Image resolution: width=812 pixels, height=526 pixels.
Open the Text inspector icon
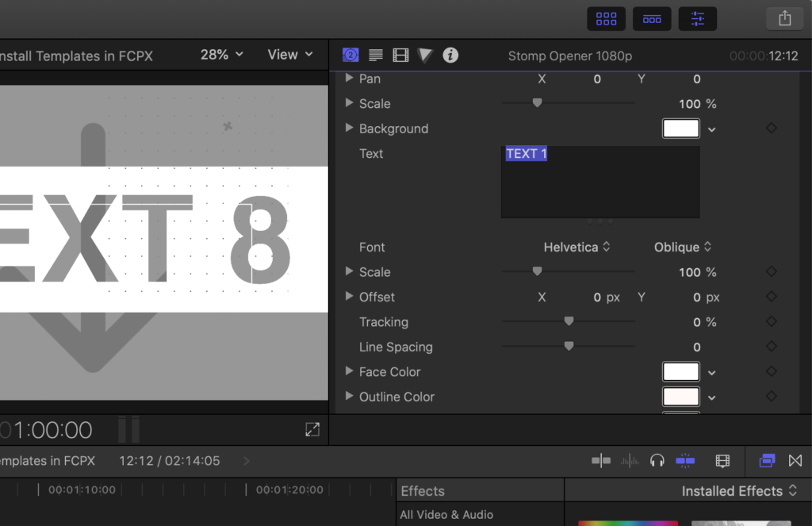click(376, 55)
